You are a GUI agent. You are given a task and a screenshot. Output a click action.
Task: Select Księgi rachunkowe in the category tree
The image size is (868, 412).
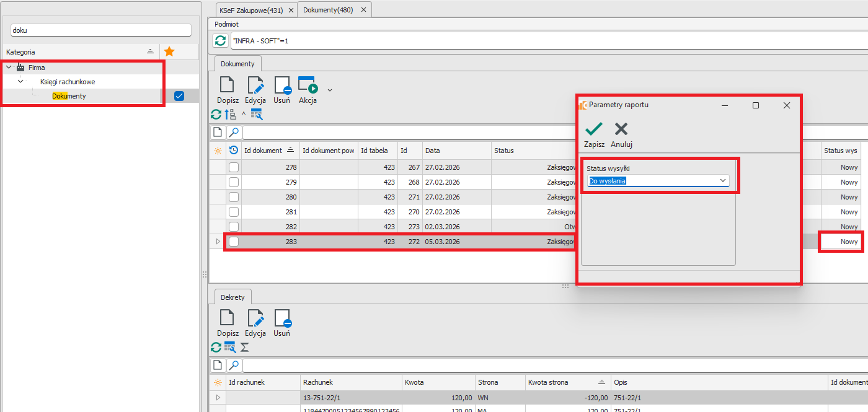pos(68,82)
